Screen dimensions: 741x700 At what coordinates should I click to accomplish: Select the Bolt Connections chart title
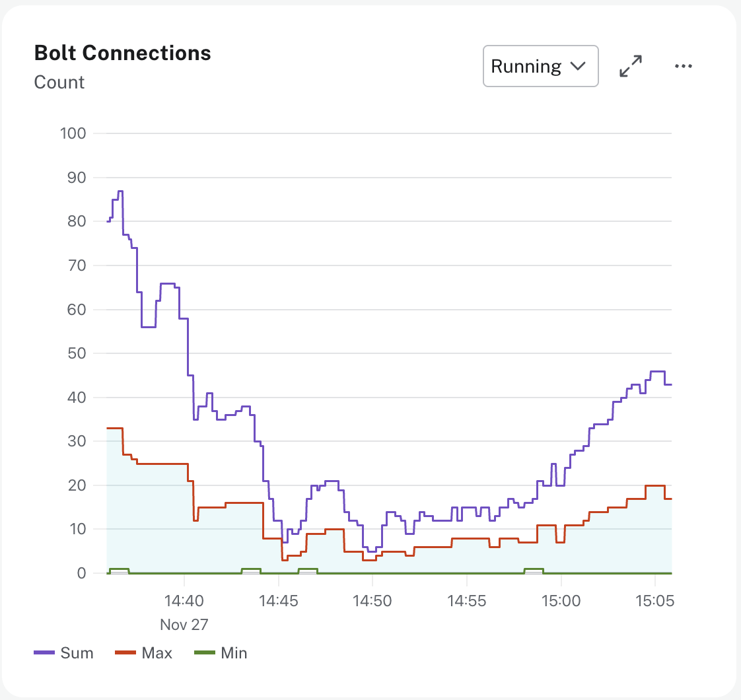pos(122,53)
